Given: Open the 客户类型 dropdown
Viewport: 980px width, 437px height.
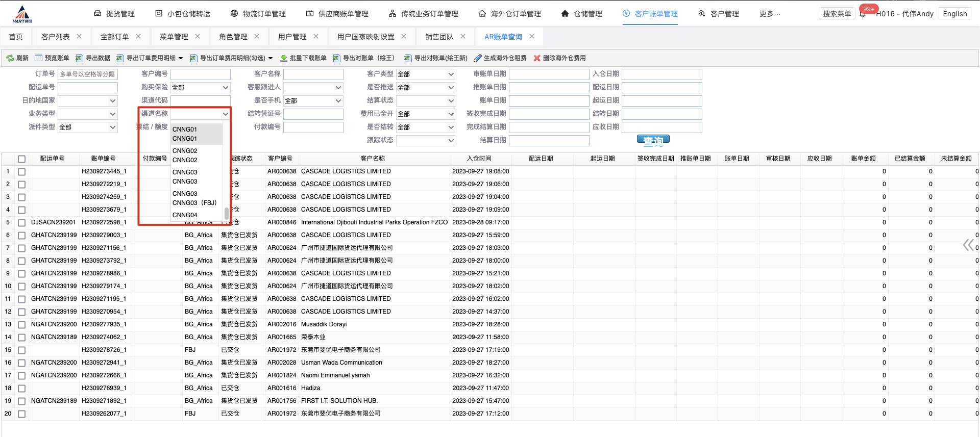Looking at the screenshot, I should point(426,74).
